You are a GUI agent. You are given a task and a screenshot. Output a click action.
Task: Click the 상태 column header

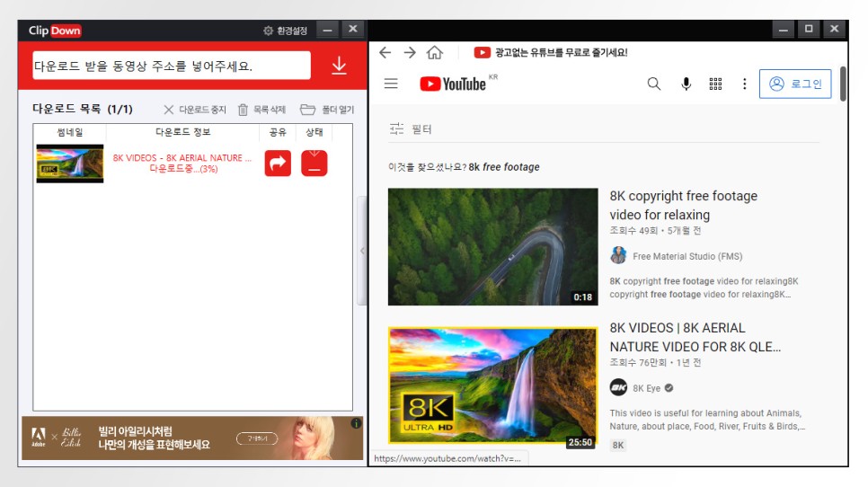tap(314, 132)
